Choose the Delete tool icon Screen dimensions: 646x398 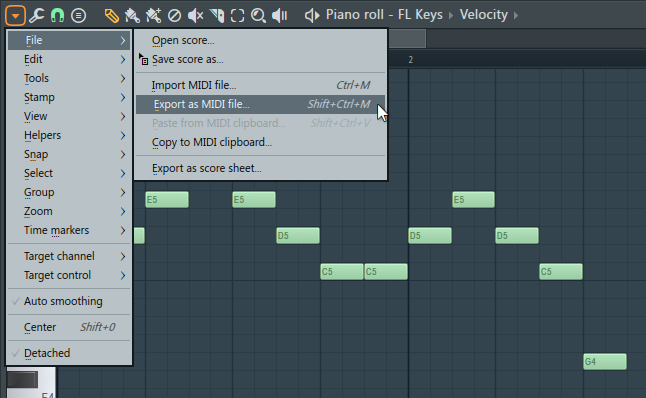point(174,16)
